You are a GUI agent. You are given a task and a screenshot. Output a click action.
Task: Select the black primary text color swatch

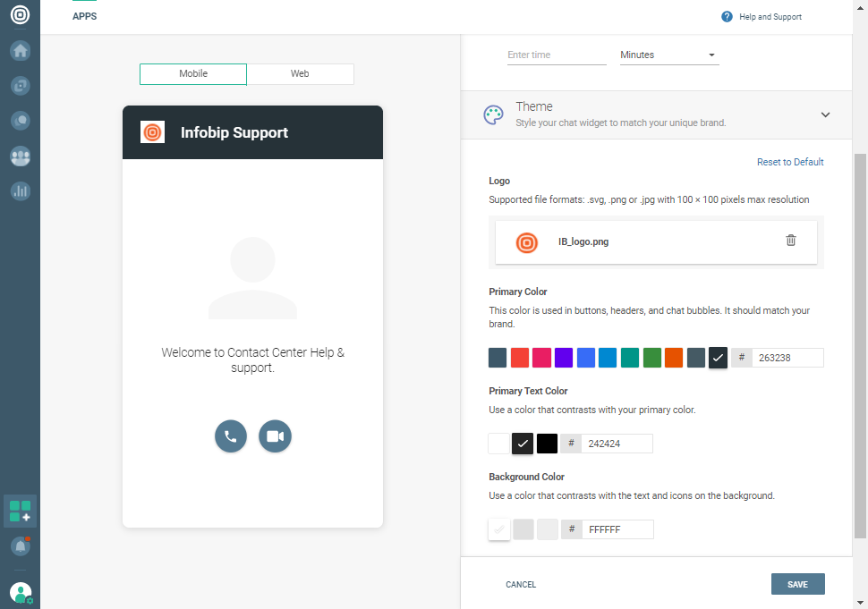pyautogui.click(x=547, y=444)
